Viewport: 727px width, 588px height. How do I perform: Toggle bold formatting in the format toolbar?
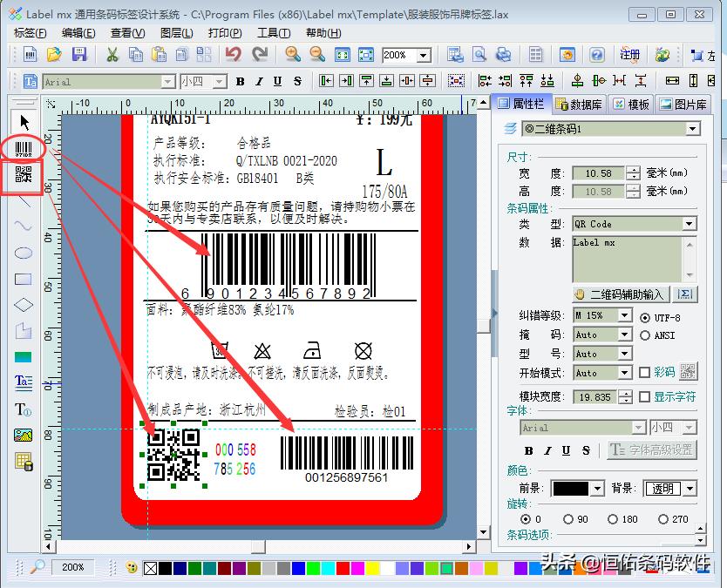pyautogui.click(x=241, y=80)
